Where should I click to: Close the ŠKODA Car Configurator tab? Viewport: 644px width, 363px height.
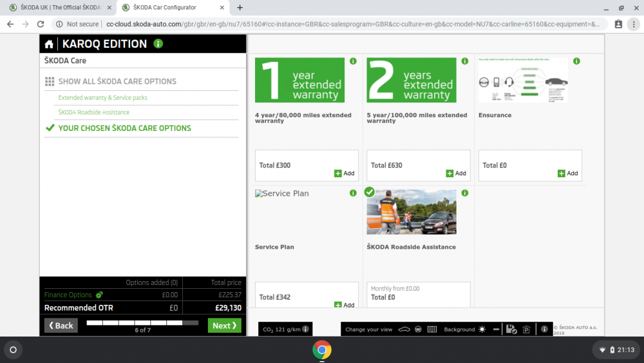(222, 7)
